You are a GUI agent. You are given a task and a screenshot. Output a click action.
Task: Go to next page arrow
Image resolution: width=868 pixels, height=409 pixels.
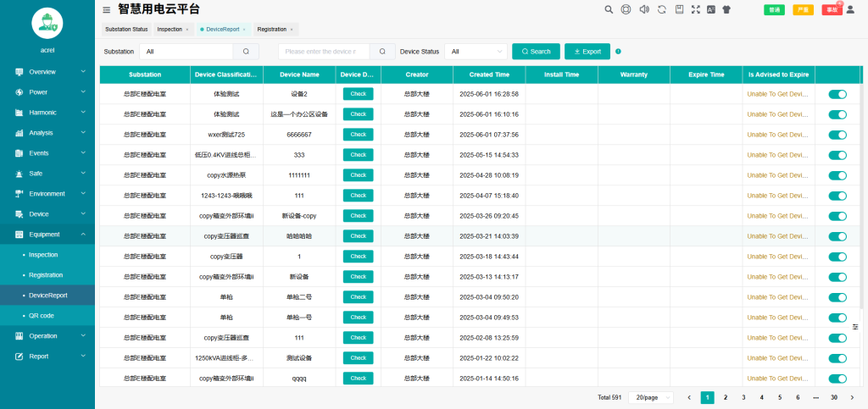point(852,397)
